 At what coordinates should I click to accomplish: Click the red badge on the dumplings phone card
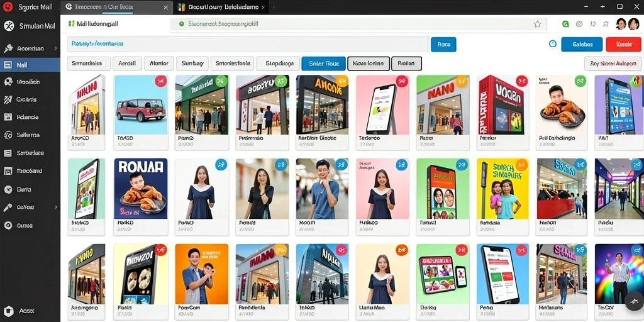pyautogui.click(x=160, y=250)
